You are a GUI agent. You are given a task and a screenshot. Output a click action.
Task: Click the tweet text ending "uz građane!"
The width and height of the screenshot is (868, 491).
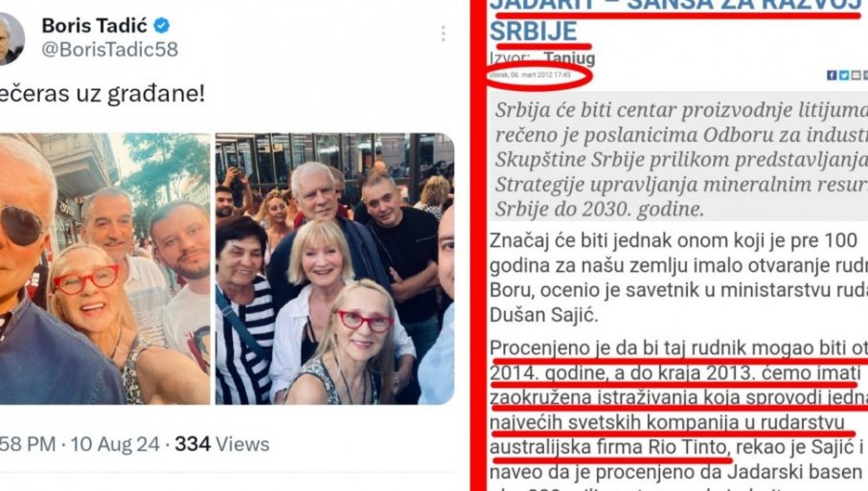(x=103, y=94)
